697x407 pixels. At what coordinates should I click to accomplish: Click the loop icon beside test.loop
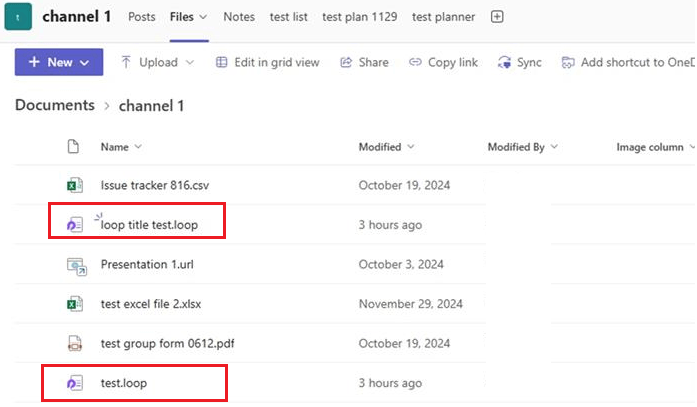tap(75, 383)
